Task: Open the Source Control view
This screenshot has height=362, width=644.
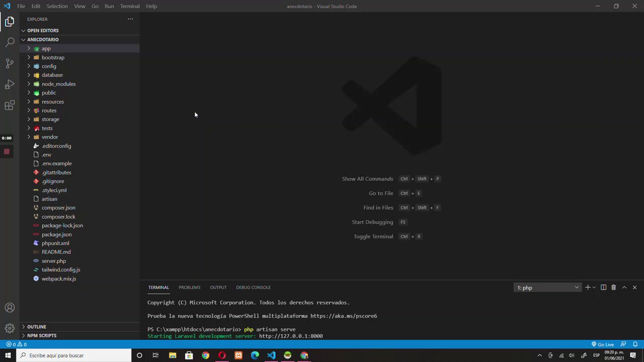Action: click(10, 63)
